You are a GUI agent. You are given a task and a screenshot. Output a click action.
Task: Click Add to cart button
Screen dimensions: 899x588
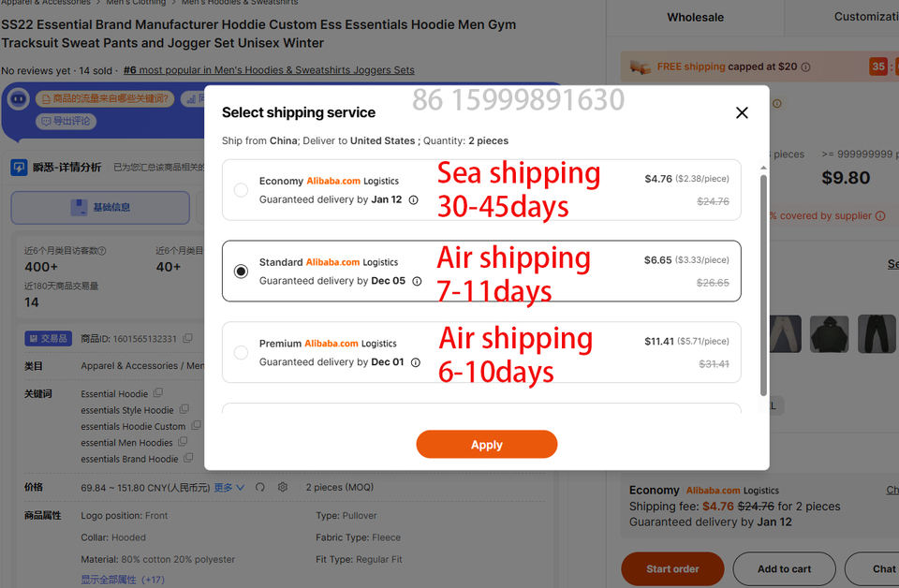click(x=784, y=568)
